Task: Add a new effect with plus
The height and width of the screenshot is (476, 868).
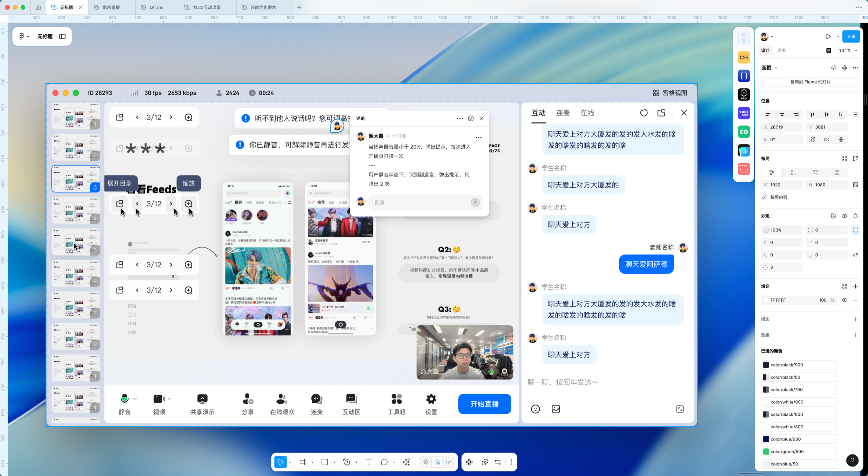Action: coord(855,335)
